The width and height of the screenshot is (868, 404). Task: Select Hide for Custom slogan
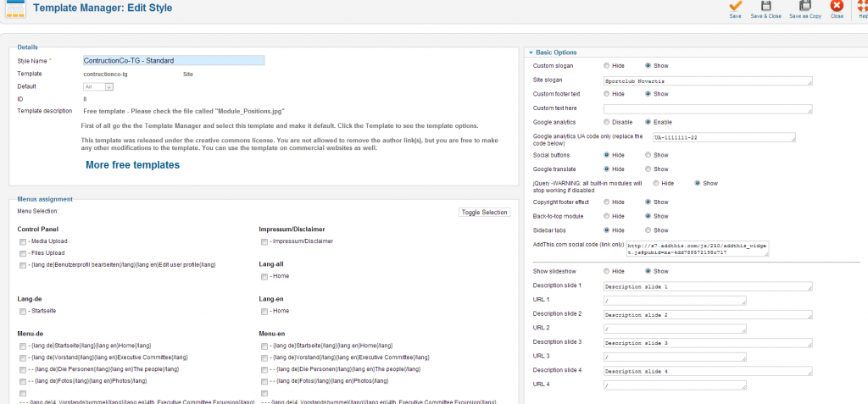point(606,65)
